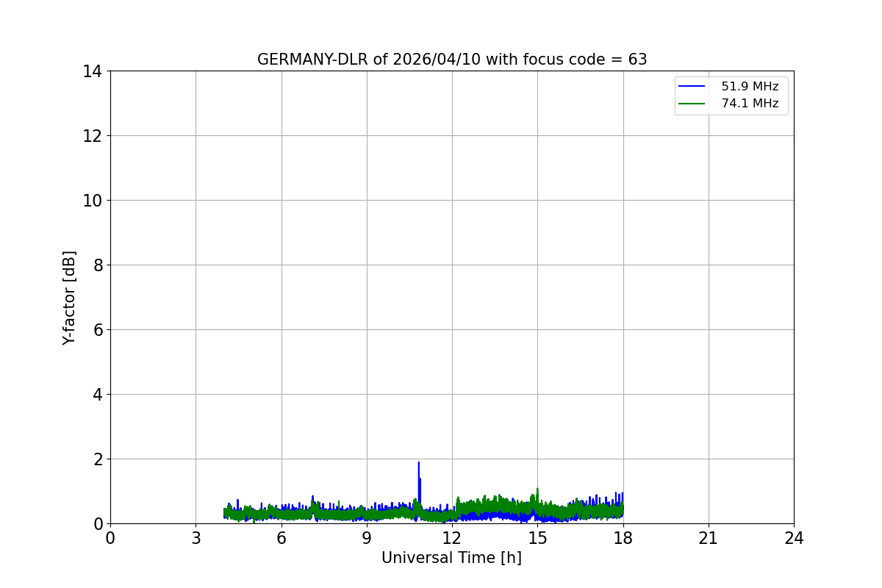Click the blue spike peak near 11 hours
This screenshot has width=882, height=588.
(419, 463)
